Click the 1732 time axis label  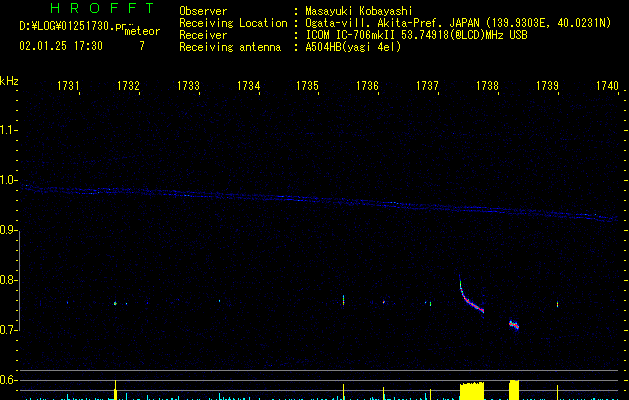(x=128, y=86)
